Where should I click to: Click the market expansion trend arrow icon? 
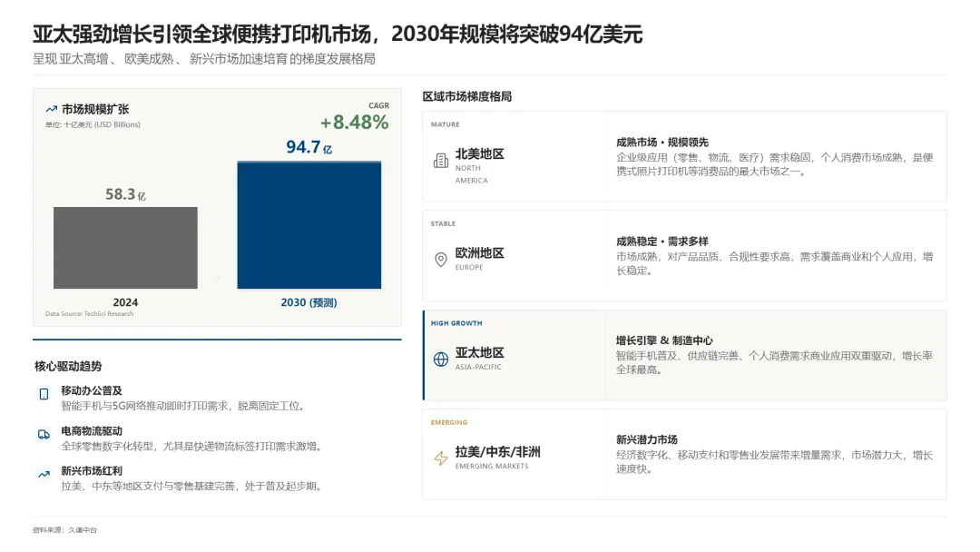pos(51,107)
